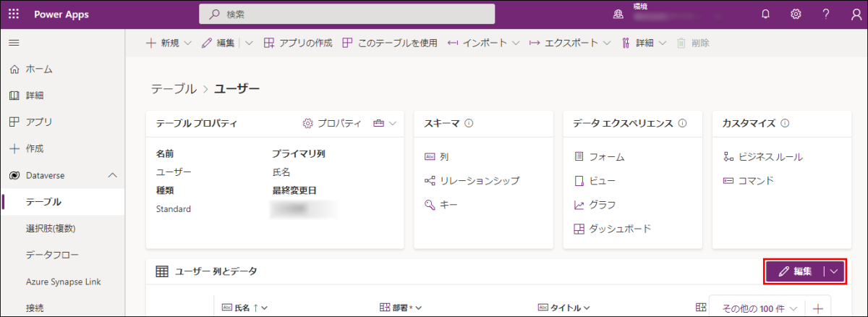Viewport: 868px width, 317px height.
Task: Open ビジネス ルール under カスタマイズ
Action: point(762,156)
